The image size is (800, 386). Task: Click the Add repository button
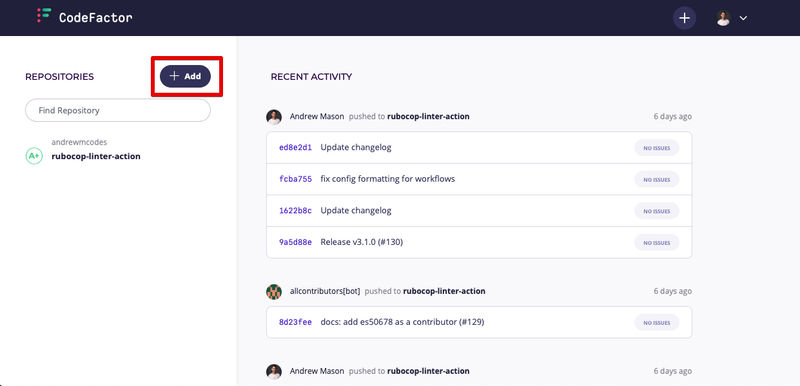pos(185,76)
